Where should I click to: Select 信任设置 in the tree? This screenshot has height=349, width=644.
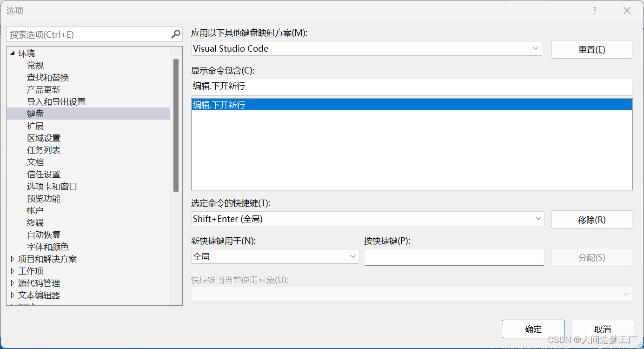pos(44,174)
